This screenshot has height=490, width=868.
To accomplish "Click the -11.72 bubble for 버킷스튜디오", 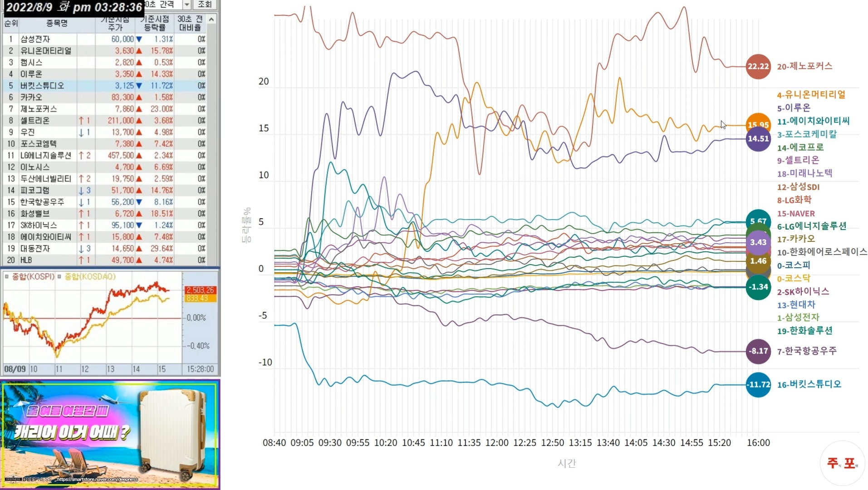I will click(x=758, y=385).
